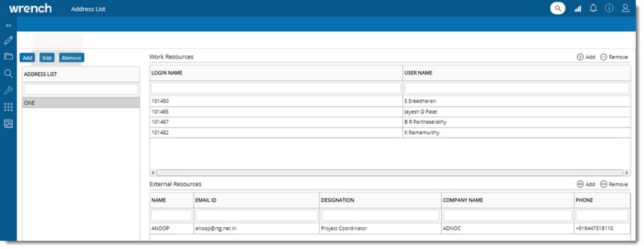Image resolution: width=644 pixels, height=249 pixels.
Task: Select the ONE address list item
Action: (81, 103)
